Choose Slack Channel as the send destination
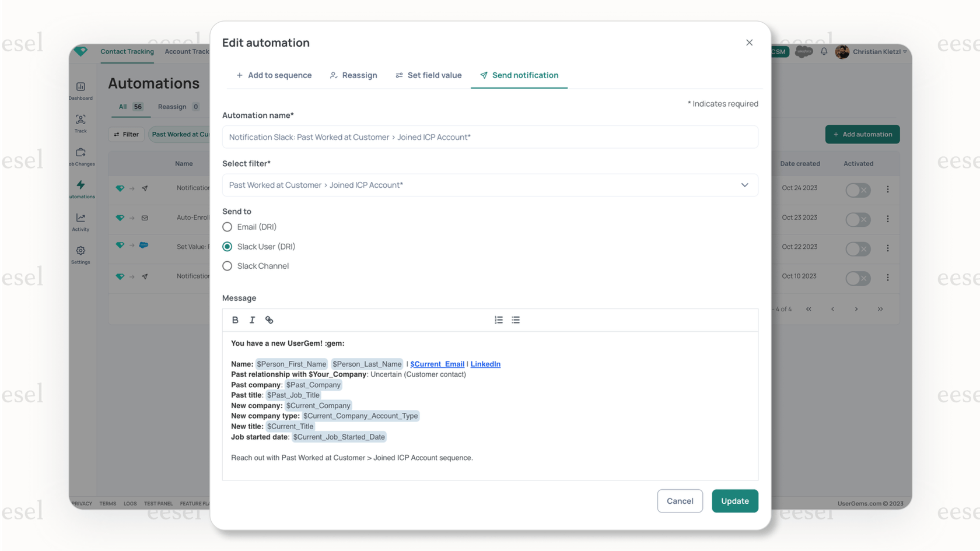Viewport: 980px width, 551px height. [227, 266]
